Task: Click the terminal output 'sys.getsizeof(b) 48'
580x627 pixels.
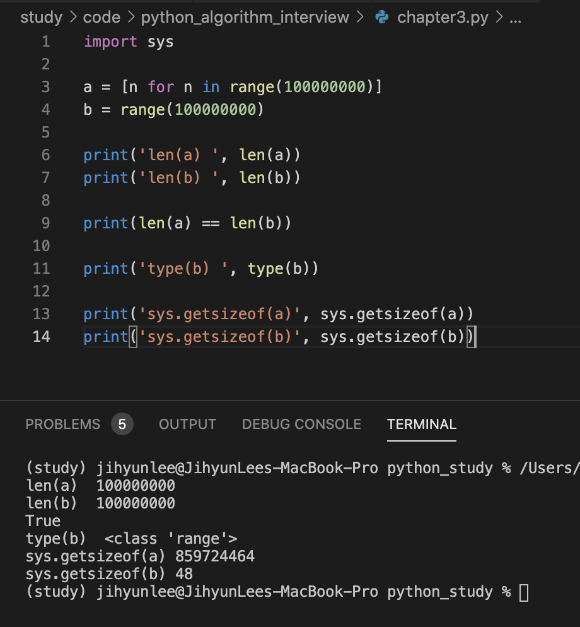Action: pyautogui.click(x=109, y=574)
